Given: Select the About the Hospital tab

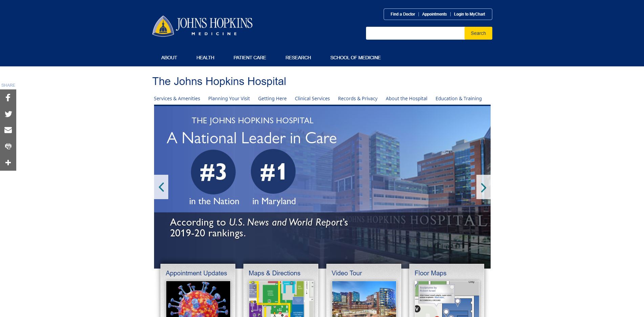Looking at the screenshot, I should [406, 99].
